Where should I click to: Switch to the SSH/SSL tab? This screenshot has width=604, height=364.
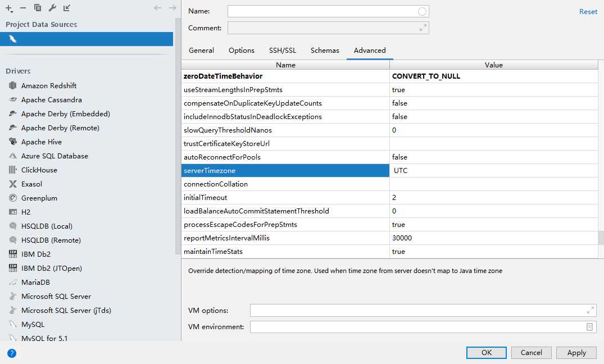pyautogui.click(x=283, y=51)
